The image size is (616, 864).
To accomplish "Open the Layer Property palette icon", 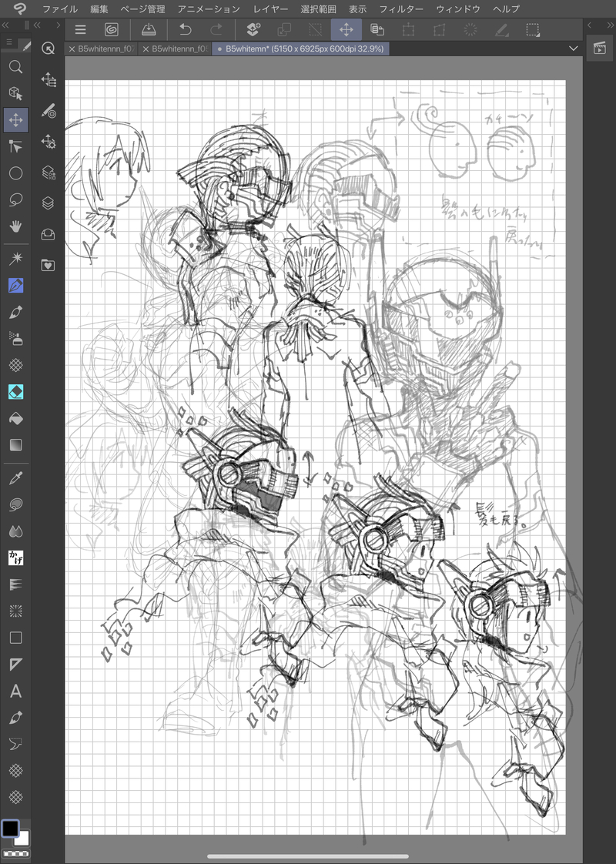I will point(49,172).
